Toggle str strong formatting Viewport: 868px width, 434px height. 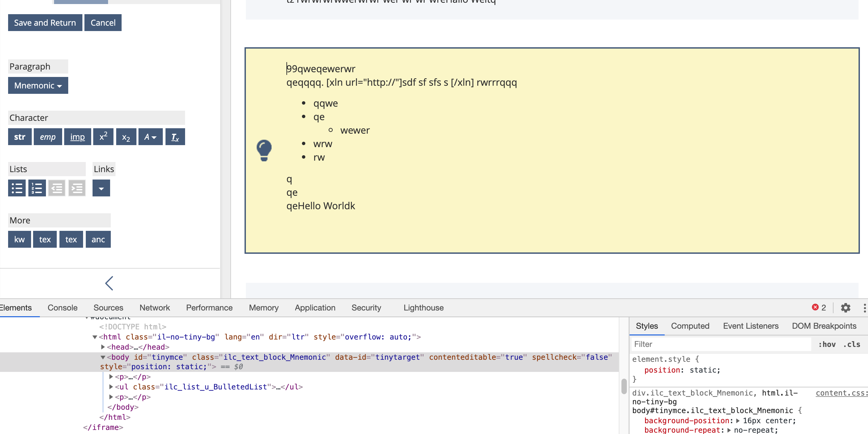point(20,137)
